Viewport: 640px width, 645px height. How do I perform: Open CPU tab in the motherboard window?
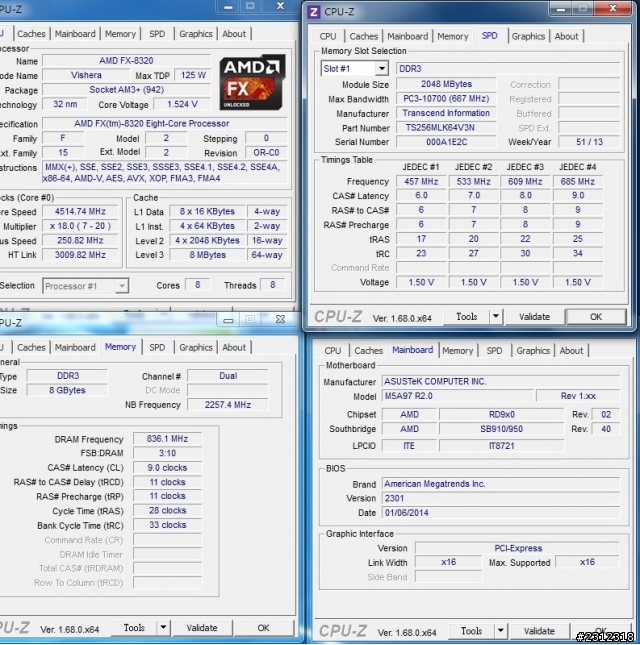point(333,350)
